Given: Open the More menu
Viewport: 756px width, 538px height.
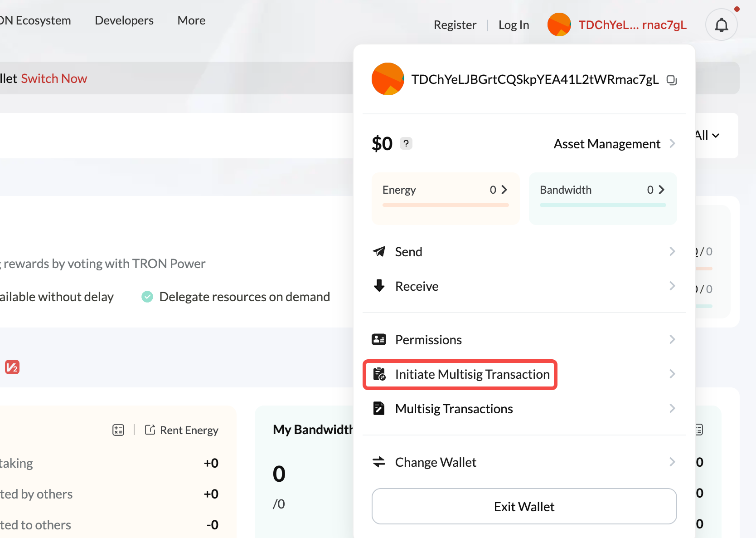Looking at the screenshot, I should 191,20.
